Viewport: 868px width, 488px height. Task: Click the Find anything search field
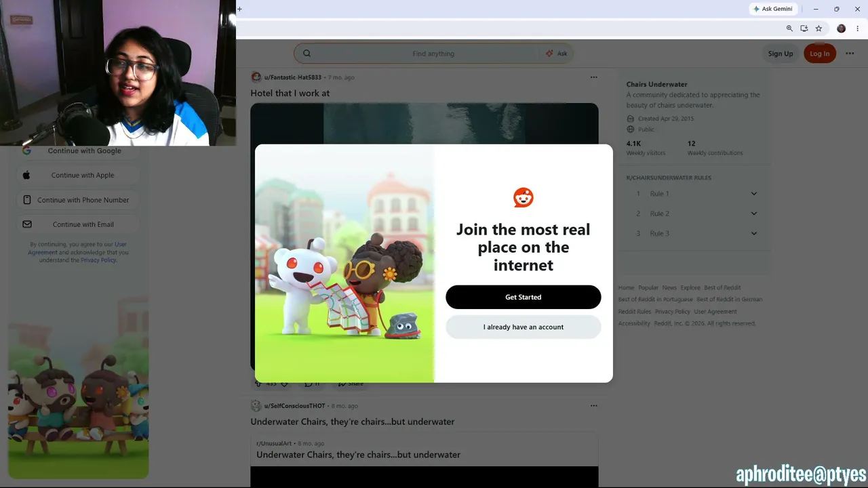click(x=433, y=54)
